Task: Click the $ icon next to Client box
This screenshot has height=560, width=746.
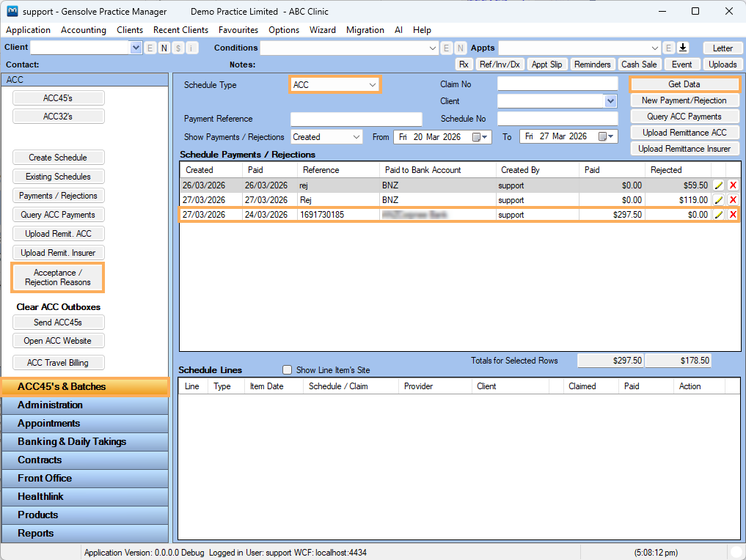Action: (x=178, y=48)
